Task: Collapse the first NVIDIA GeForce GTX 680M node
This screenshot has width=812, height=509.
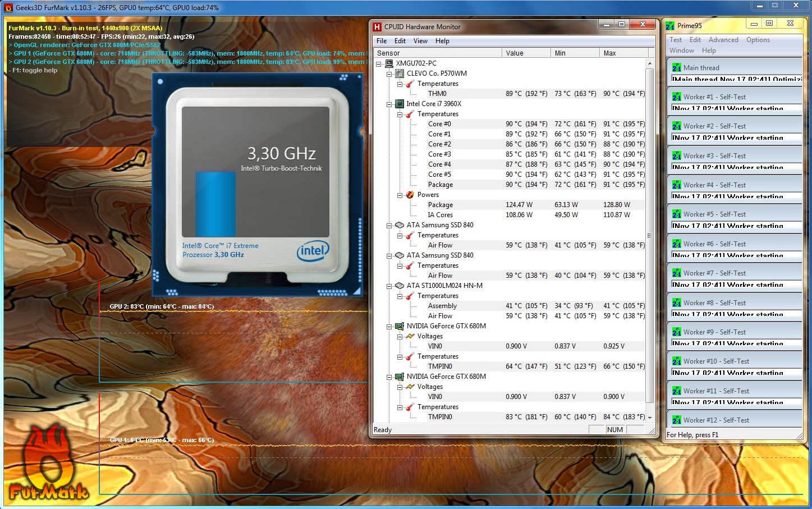Action: (389, 327)
